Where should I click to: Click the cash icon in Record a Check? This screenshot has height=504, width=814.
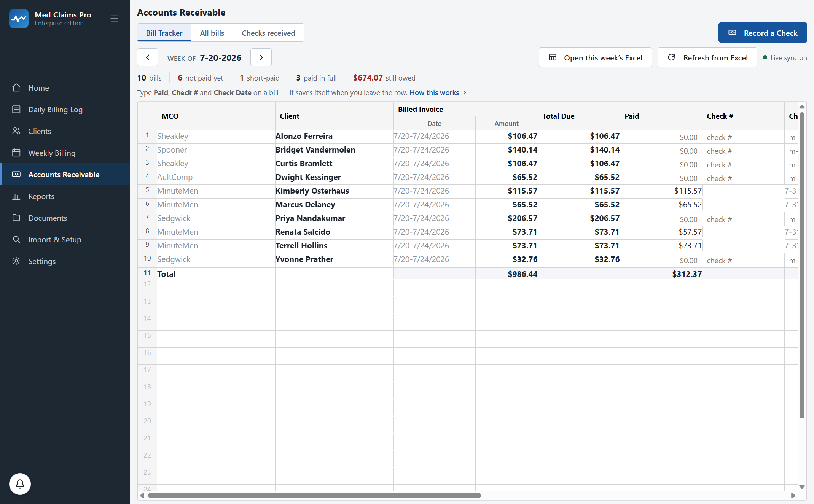(x=732, y=33)
